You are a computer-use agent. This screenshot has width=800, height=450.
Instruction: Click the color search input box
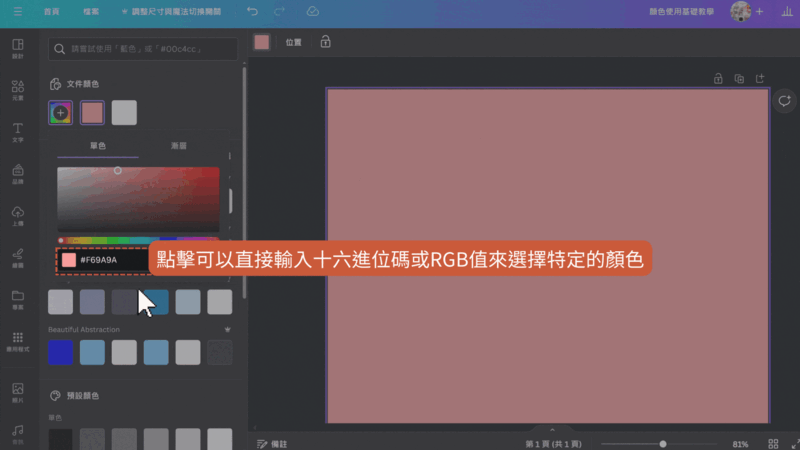[146, 48]
